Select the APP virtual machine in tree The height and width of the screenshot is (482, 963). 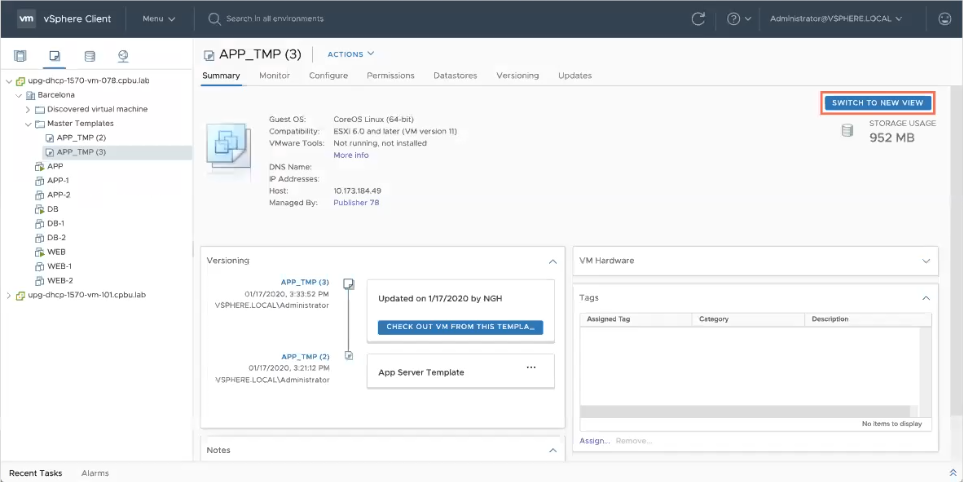point(55,166)
